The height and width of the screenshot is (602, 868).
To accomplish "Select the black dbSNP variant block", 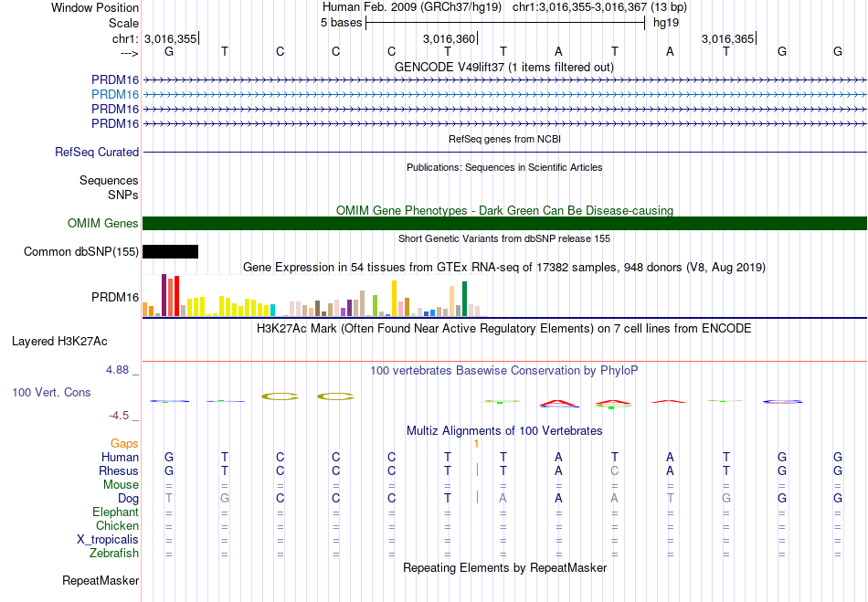I will [171, 252].
